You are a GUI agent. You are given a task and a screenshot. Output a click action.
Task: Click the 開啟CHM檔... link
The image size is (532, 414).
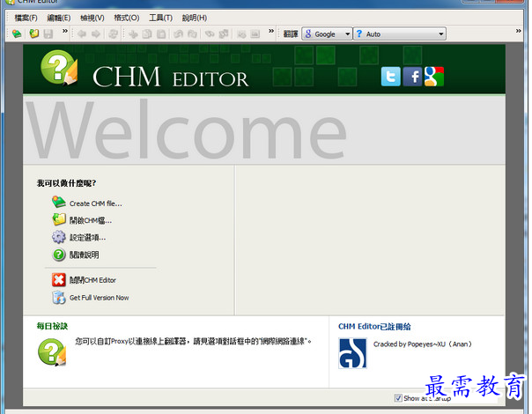[x=90, y=220]
